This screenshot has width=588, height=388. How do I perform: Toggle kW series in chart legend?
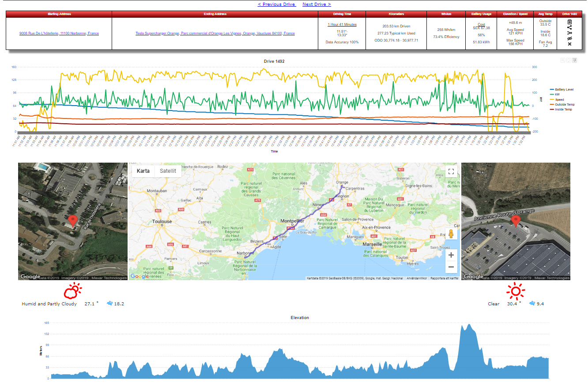(x=554, y=95)
